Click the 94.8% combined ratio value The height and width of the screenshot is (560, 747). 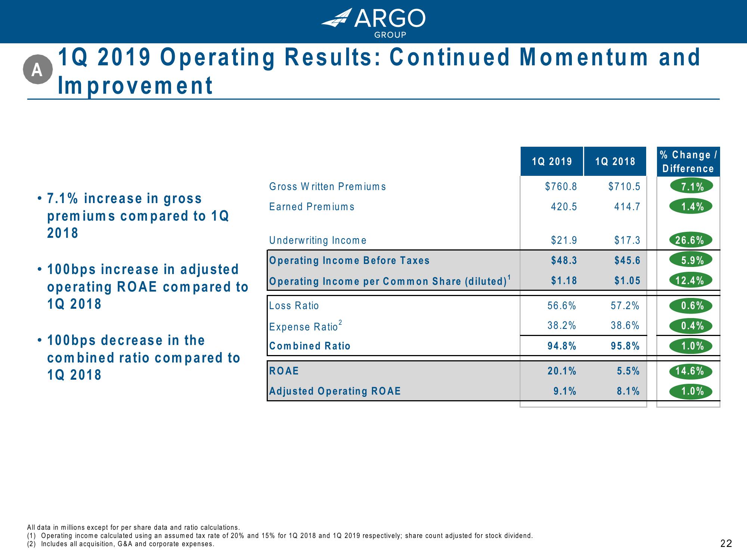562,346
